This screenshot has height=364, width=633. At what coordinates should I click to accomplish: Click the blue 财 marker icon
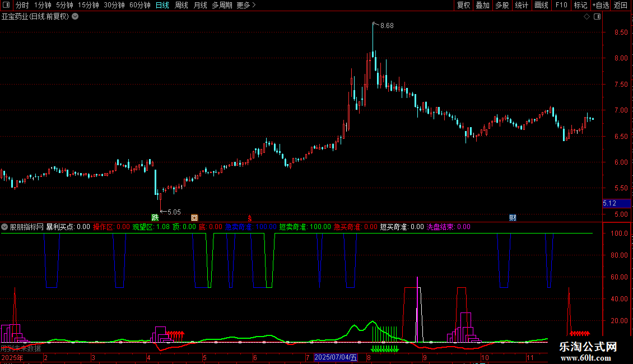(513, 218)
